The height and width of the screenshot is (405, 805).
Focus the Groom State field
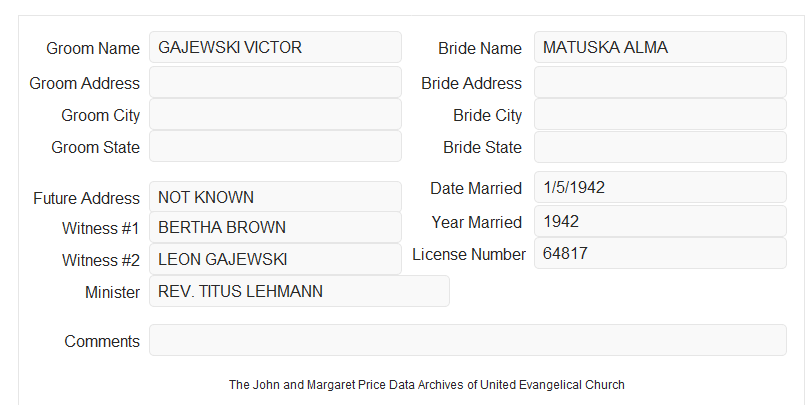[275, 146]
